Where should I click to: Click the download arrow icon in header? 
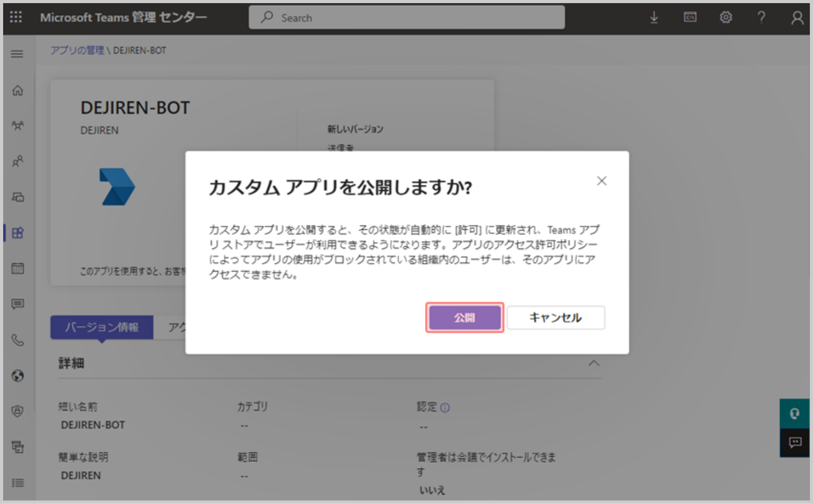(x=654, y=18)
